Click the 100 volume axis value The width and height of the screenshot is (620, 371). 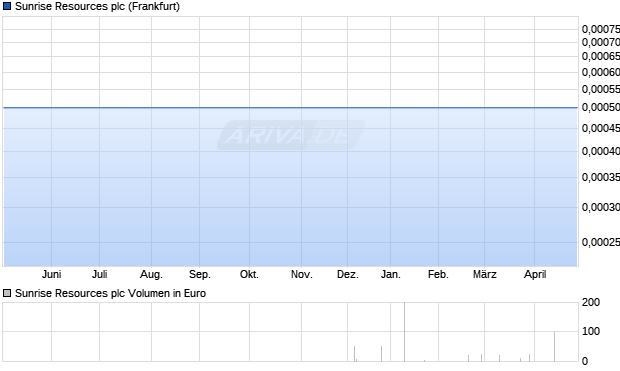[x=591, y=331]
